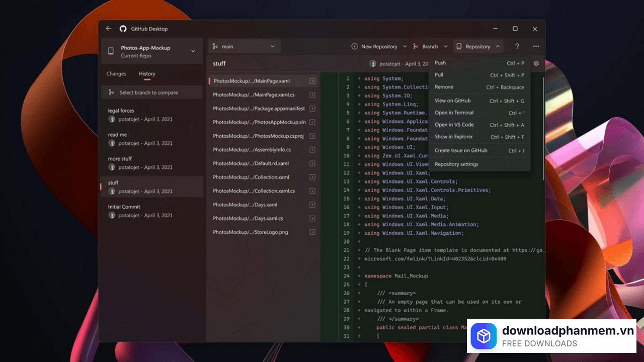Image resolution: width=644 pixels, height=362 pixels.
Task: Click the New Repository plus icon
Action: 355,46
